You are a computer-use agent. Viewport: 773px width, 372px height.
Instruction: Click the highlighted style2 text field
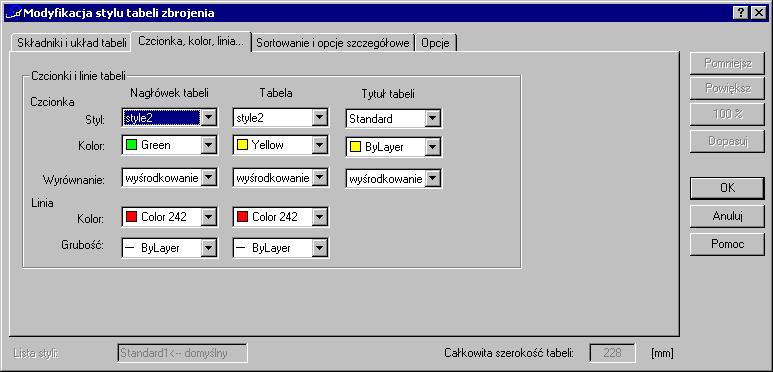[162, 118]
